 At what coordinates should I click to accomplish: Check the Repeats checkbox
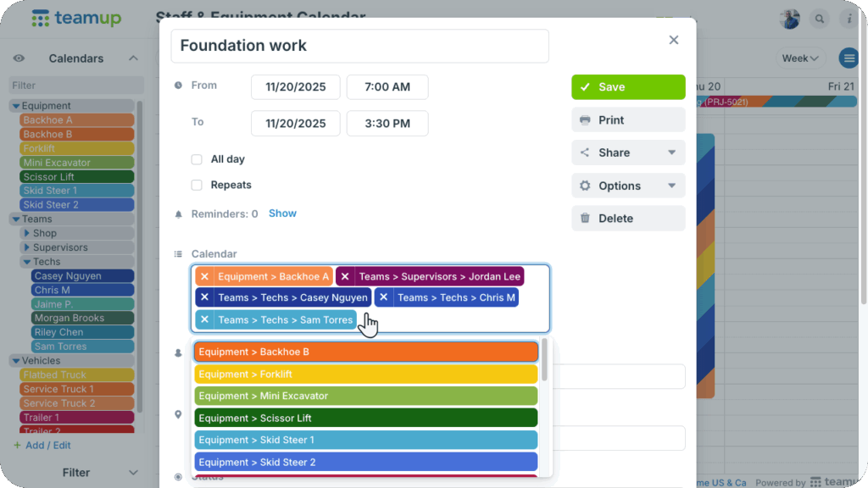click(x=197, y=185)
